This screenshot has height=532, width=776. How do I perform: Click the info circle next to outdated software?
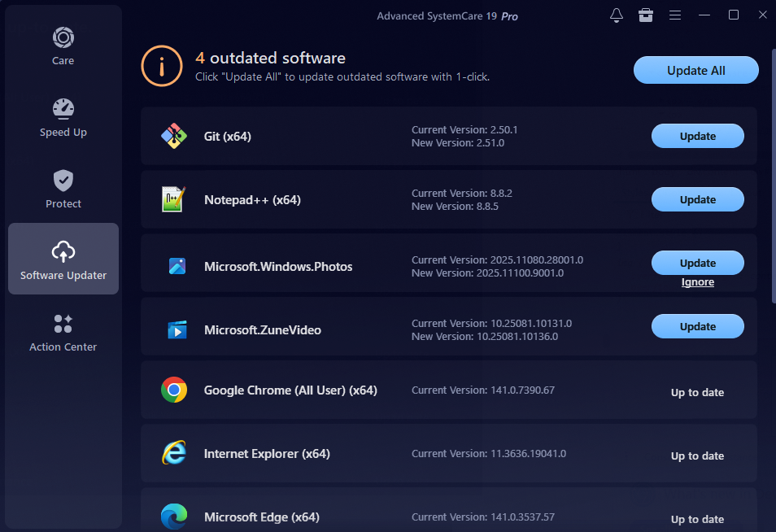[x=162, y=66]
